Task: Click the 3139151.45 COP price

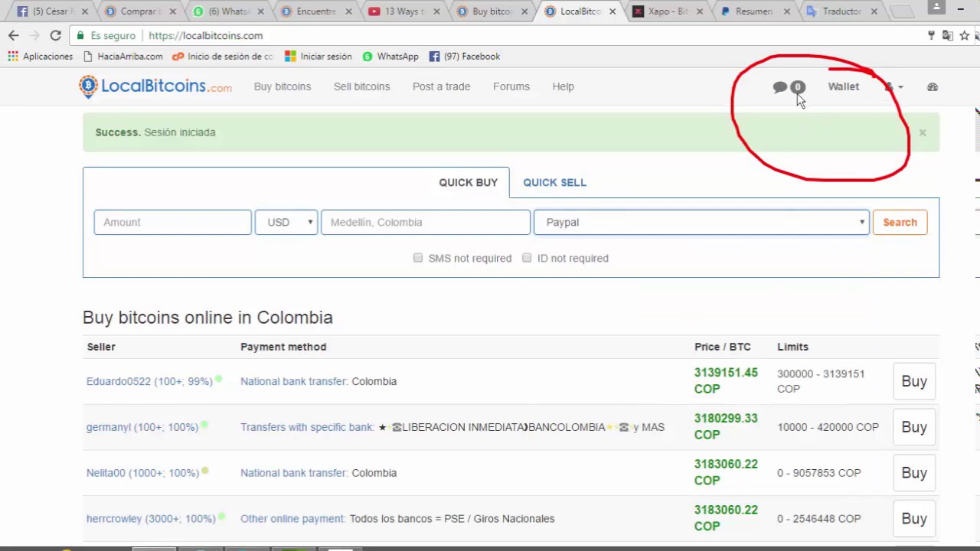Action: tap(726, 380)
